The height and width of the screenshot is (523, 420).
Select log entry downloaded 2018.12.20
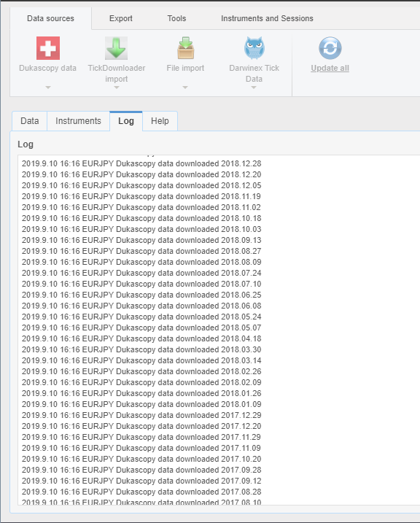(x=141, y=174)
